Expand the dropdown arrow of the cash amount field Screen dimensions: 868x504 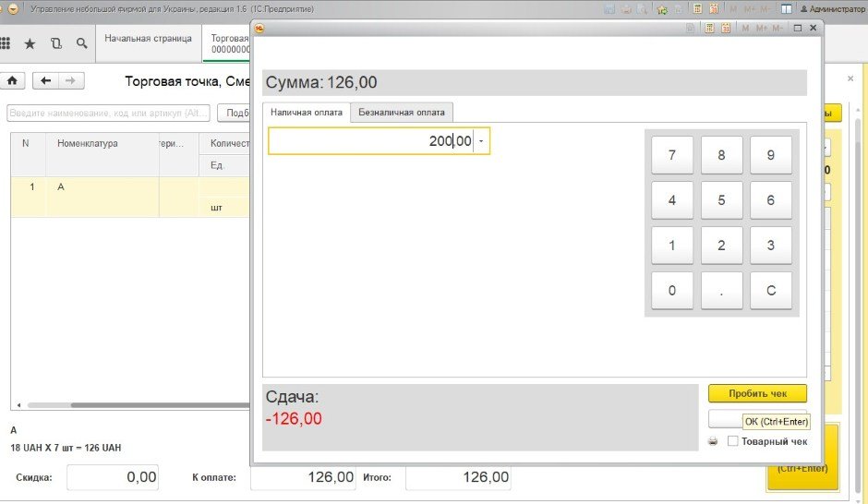tap(481, 141)
